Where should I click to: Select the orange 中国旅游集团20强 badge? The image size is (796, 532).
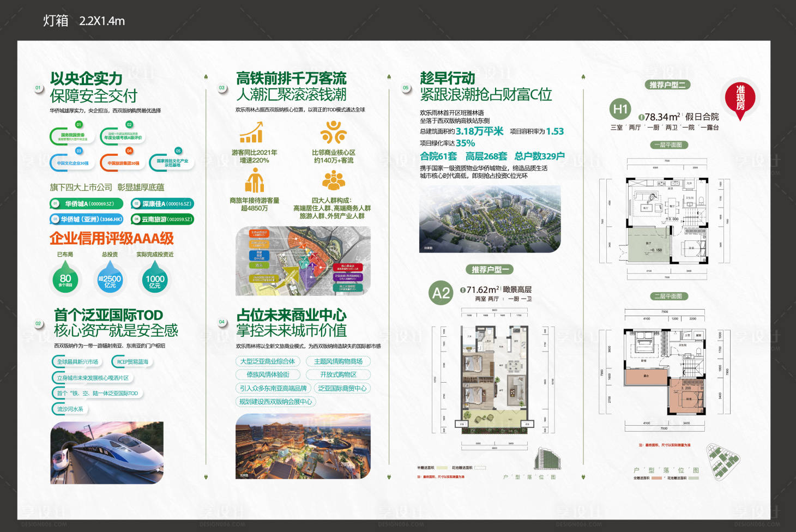click(x=122, y=162)
